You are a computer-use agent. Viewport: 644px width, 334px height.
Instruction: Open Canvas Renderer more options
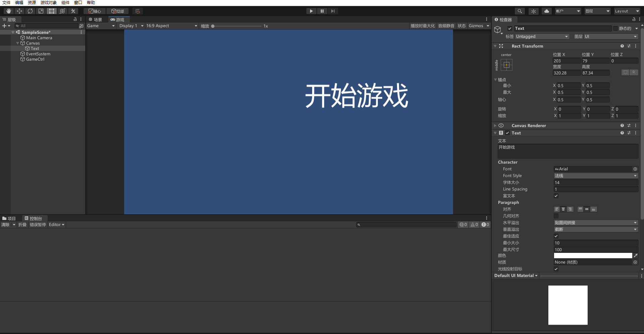click(x=636, y=125)
